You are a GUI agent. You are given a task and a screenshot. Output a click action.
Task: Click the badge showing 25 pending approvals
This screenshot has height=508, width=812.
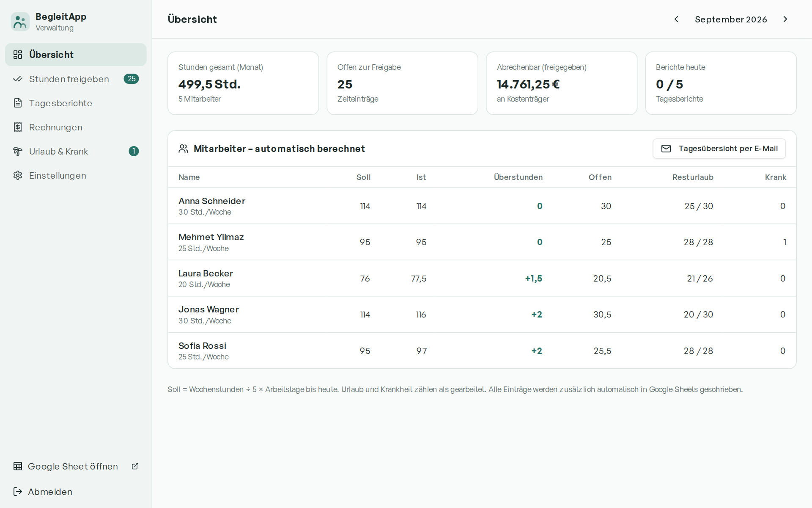coord(132,79)
